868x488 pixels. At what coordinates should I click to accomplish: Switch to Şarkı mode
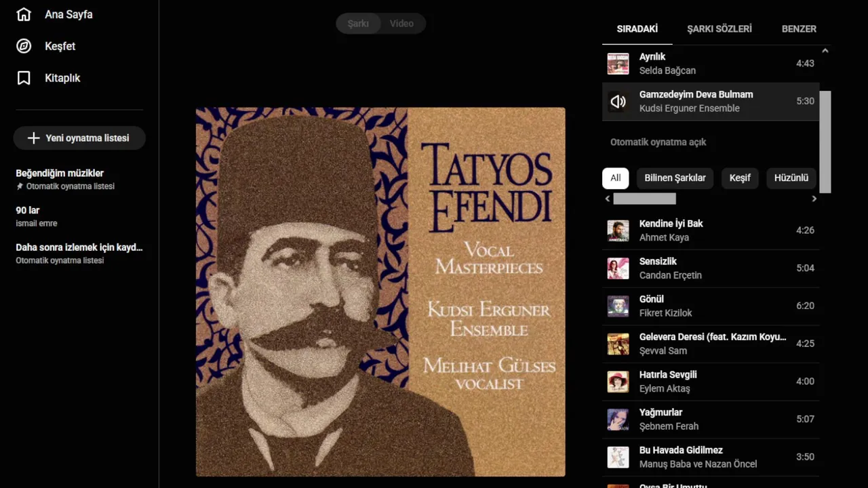point(358,24)
